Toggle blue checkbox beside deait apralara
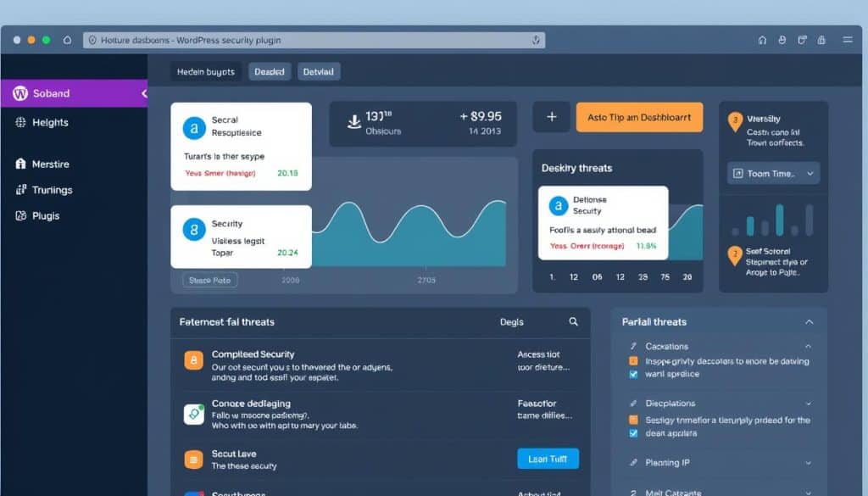The height and width of the screenshot is (496, 868). click(x=633, y=433)
